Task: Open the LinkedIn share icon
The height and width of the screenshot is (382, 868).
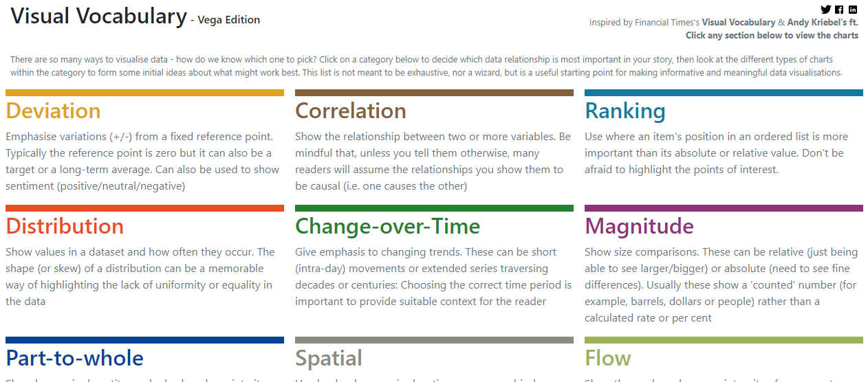Action: click(x=853, y=10)
